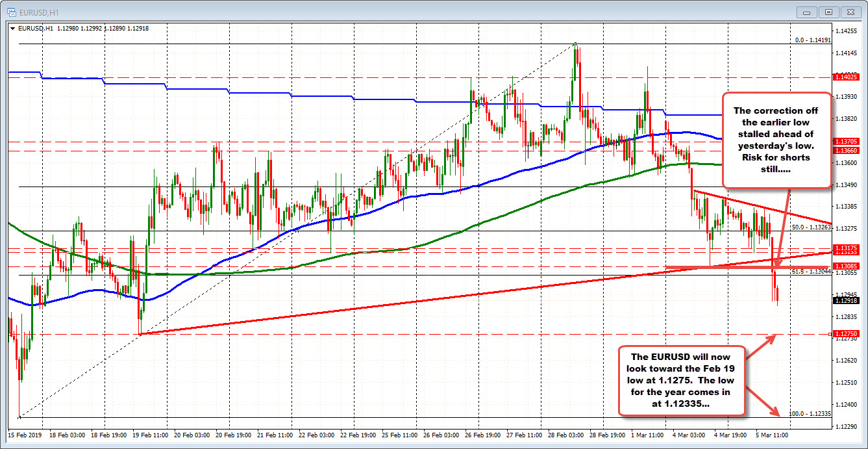Viewport: 868px width, 449px height.
Task: Click the highlighted price label 1.13705
Action: 847,141
